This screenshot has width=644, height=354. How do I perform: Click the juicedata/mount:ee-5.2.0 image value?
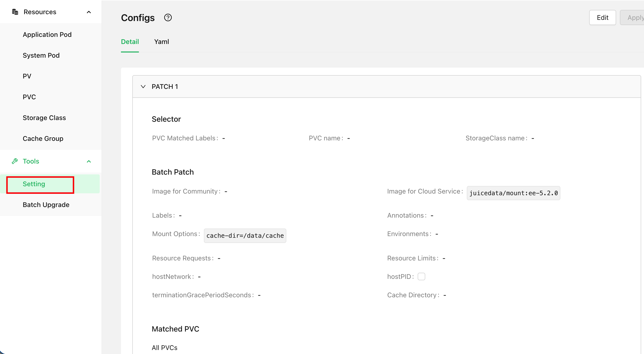513,193
